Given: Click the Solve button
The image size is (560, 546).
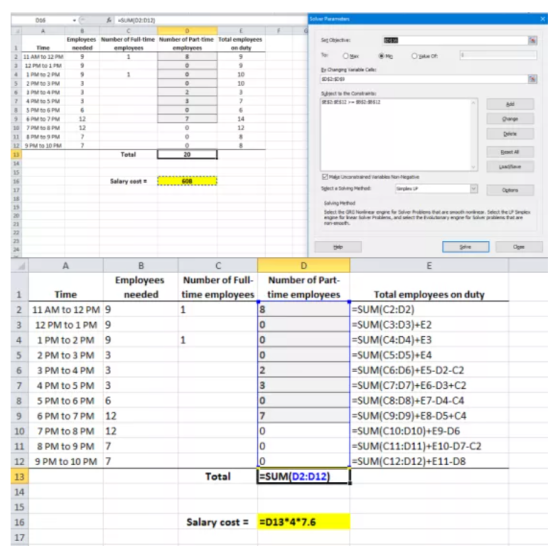Looking at the screenshot, I should tap(466, 247).
